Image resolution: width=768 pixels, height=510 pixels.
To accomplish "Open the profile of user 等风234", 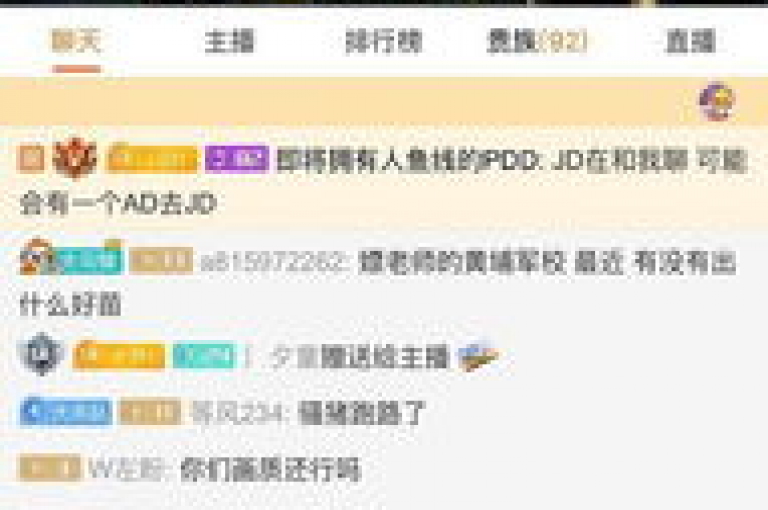I will click(x=237, y=413).
